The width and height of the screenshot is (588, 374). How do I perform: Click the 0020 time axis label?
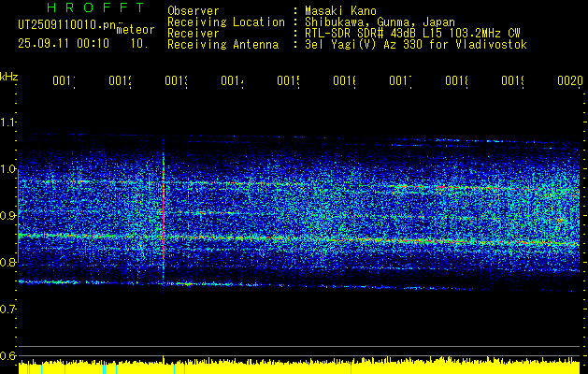pos(570,80)
